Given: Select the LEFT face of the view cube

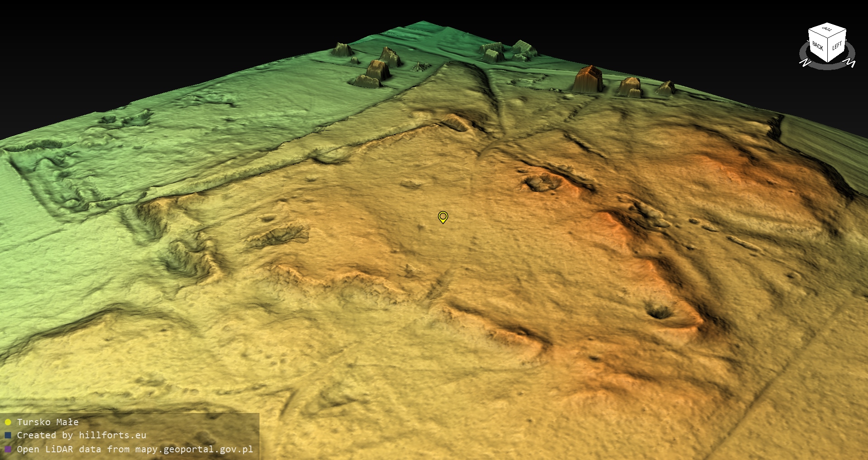Looking at the screenshot, I should point(837,46).
